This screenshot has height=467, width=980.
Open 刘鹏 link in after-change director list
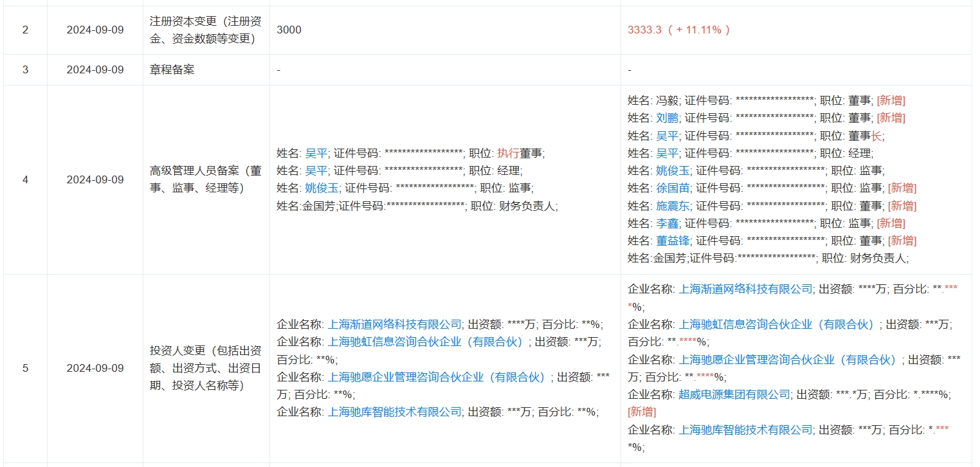[667, 118]
